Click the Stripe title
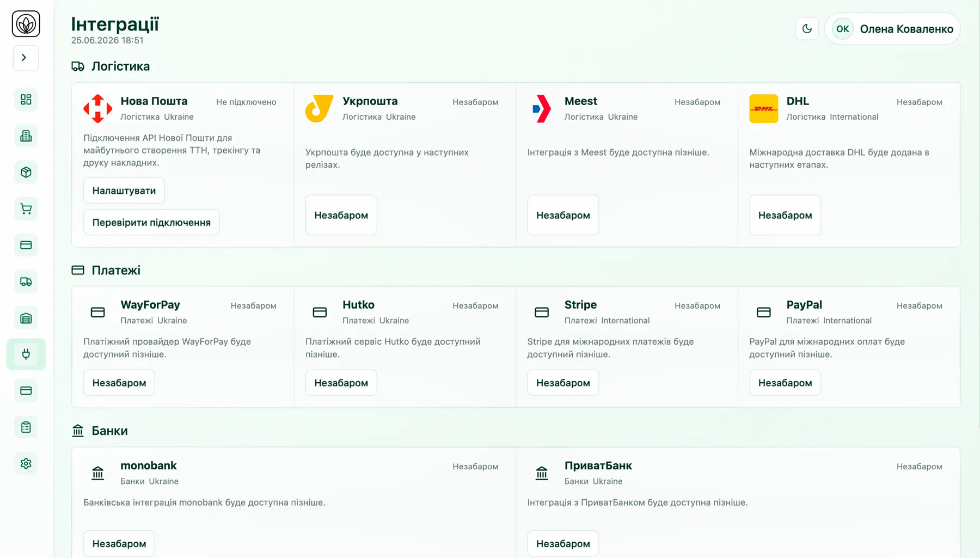 (x=580, y=304)
